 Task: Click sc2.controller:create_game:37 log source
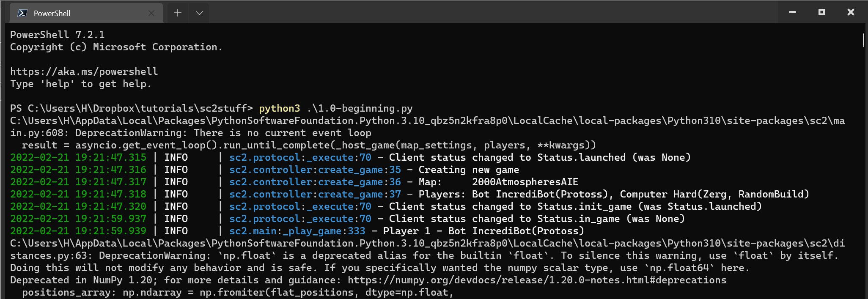[x=315, y=194]
